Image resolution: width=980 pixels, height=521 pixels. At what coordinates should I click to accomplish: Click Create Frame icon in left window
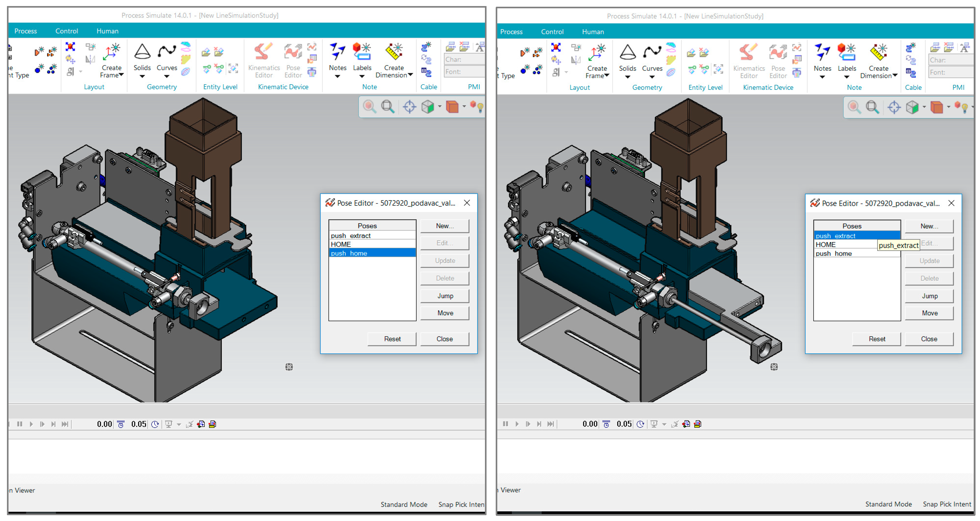(111, 52)
